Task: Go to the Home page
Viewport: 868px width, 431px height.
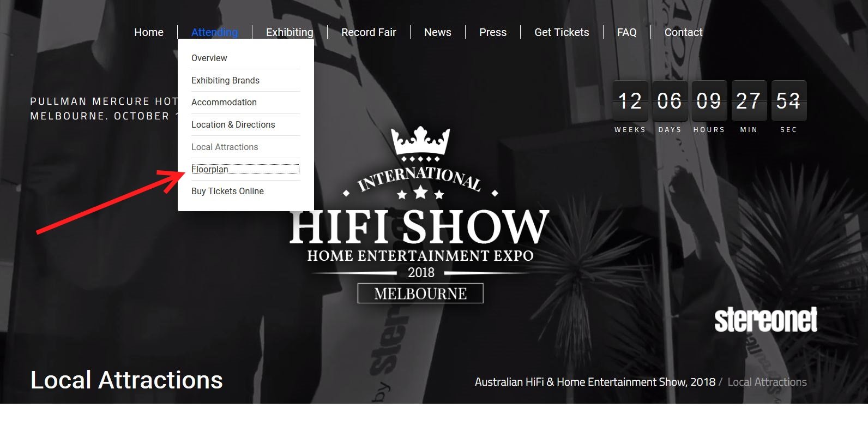Action: tap(149, 32)
